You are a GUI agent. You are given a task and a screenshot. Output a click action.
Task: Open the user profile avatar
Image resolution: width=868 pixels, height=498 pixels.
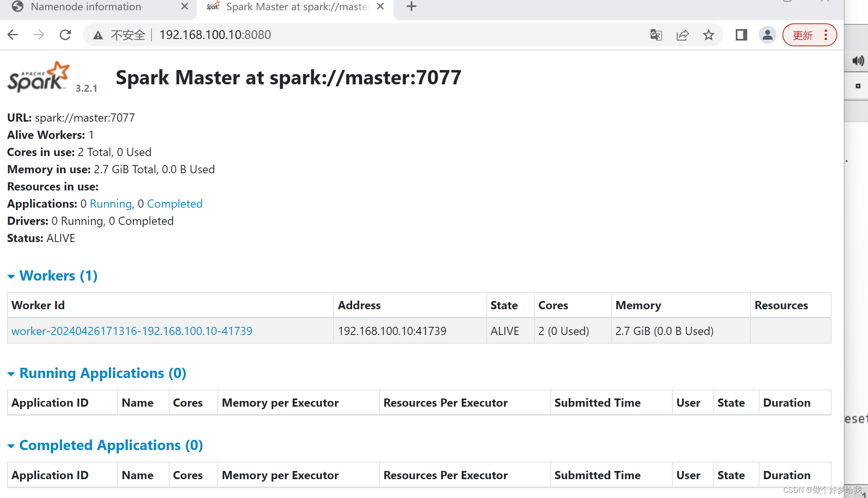[x=767, y=35]
